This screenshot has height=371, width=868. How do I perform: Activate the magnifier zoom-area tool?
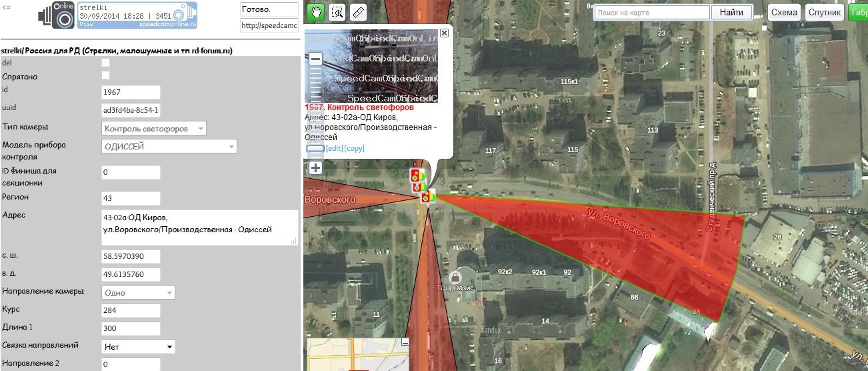337,12
